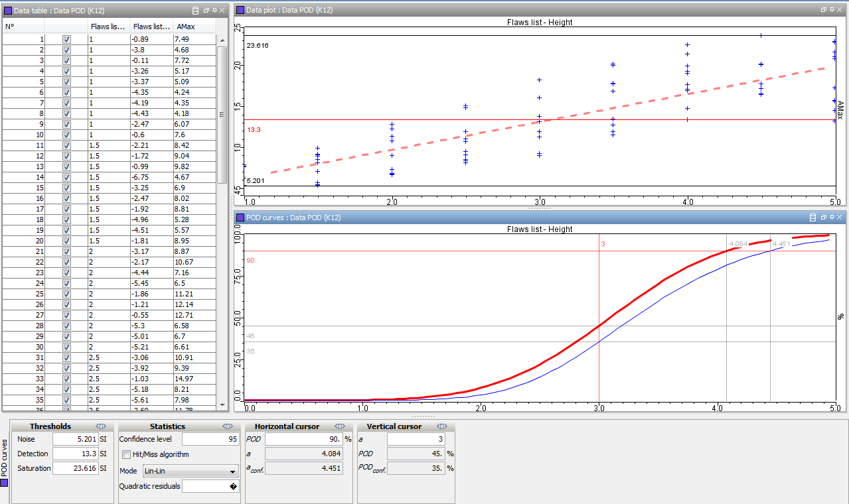Uncheck the checkbox in row 15
The height and width of the screenshot is (504, 849).
(x=66, y=188)
